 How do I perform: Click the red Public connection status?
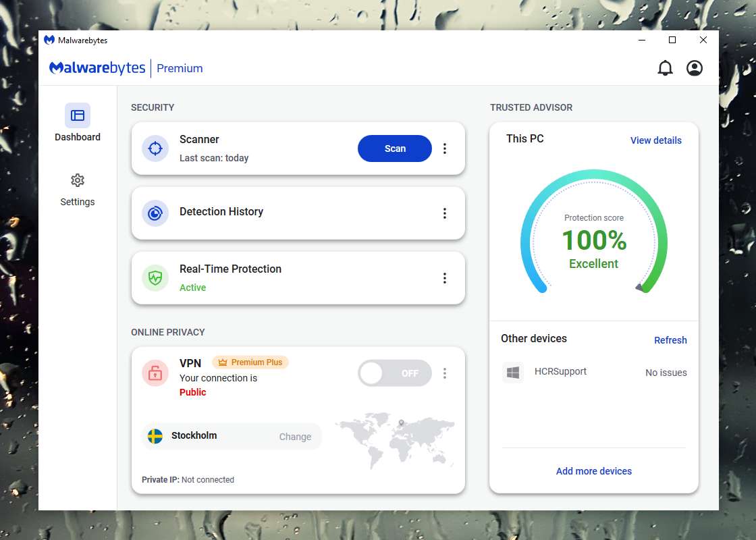[192, 392]
